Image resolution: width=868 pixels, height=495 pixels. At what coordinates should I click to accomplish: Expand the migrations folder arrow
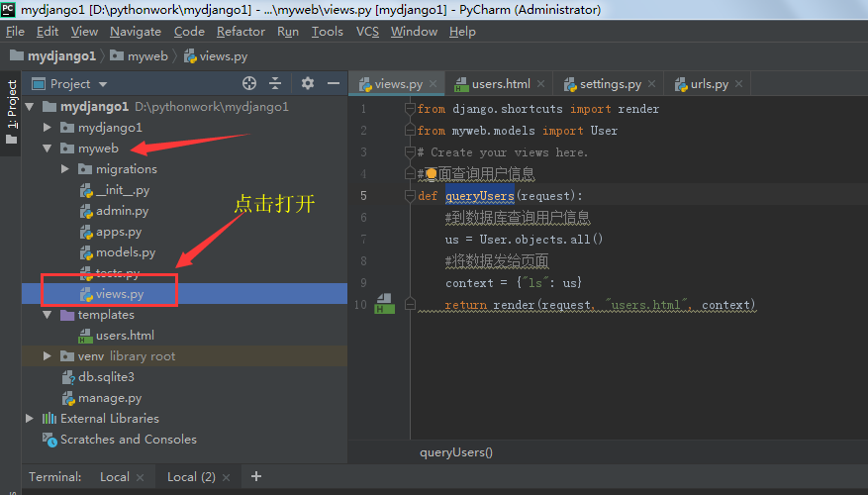click(65, 169)
